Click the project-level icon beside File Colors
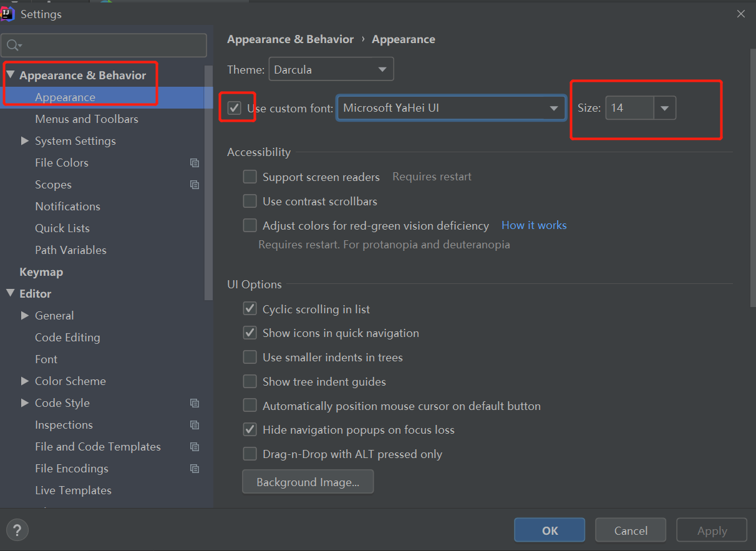The image size is (756, 551). point(195,163)
